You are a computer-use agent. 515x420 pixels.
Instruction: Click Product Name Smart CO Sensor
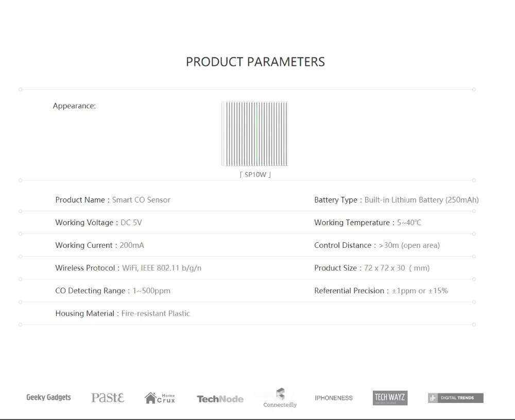pos(113,200)
